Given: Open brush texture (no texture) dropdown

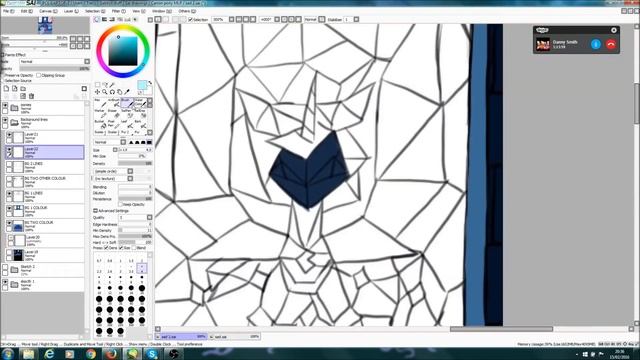Looking at the screenshot, I should 130,178.
